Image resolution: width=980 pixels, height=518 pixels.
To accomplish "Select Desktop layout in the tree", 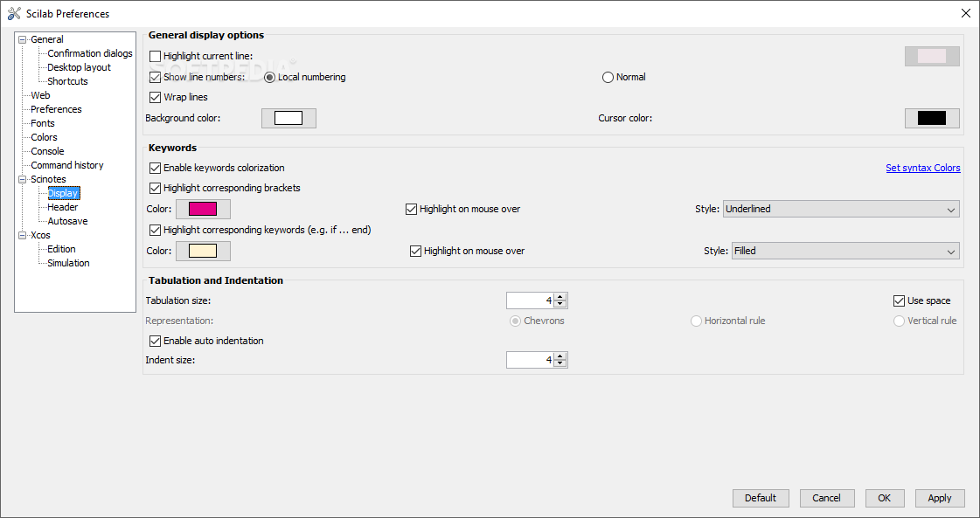I will pos(79,67).
